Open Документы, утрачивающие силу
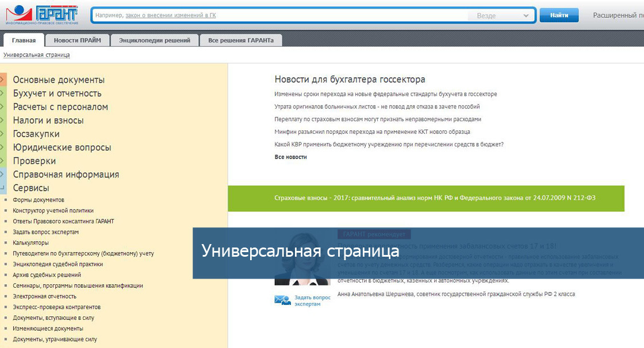The width and height of the screenshot is (644, 348). pyautogui.click(x=55, y=339)
